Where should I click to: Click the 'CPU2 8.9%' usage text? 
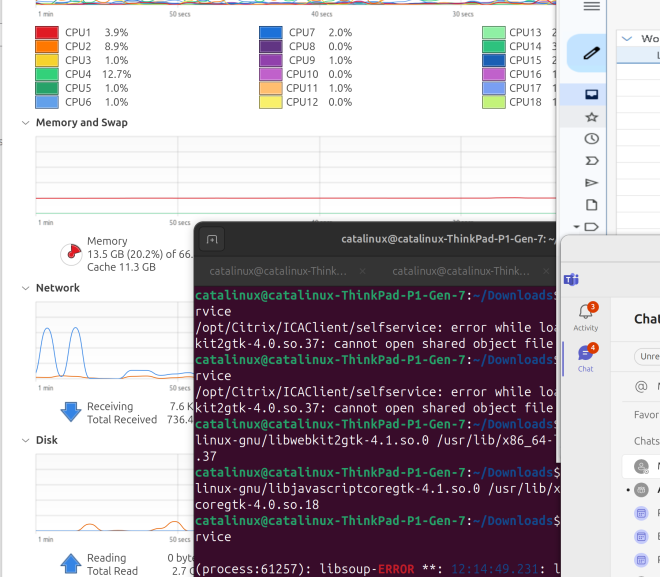pyautogui.click(x=96, y=46)
